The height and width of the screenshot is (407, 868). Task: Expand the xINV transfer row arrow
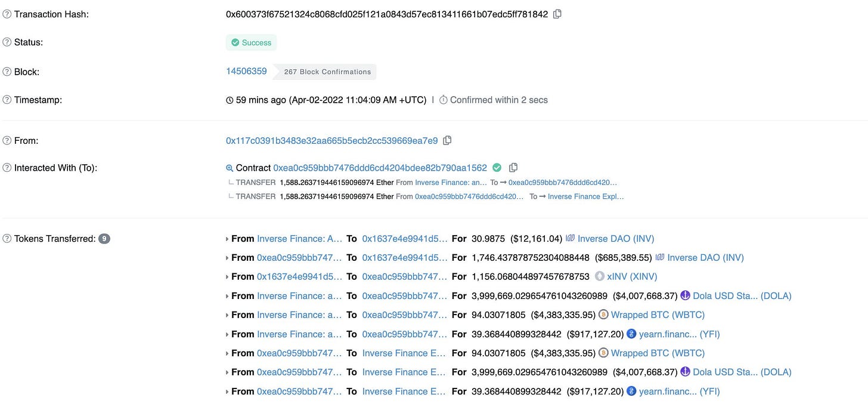click(x=227, y=277)
